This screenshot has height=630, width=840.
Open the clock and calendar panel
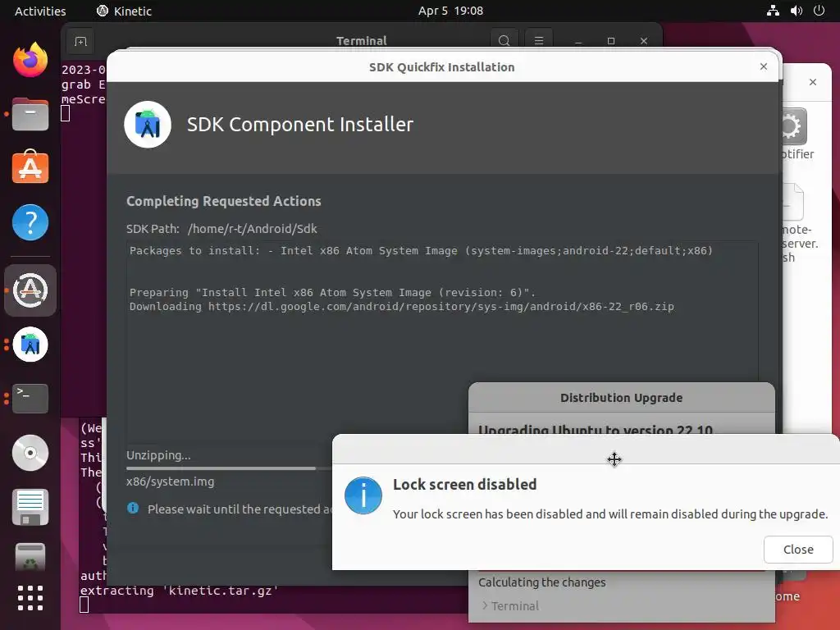click(450, 11)
